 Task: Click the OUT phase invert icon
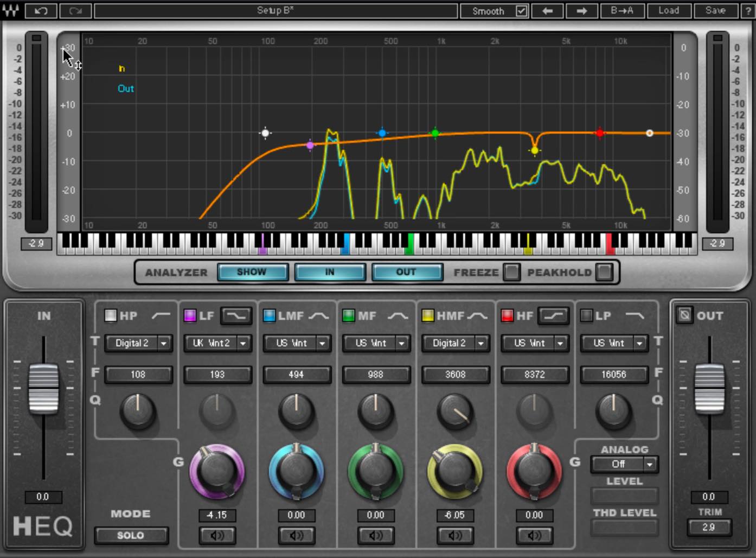click(684, 315)
